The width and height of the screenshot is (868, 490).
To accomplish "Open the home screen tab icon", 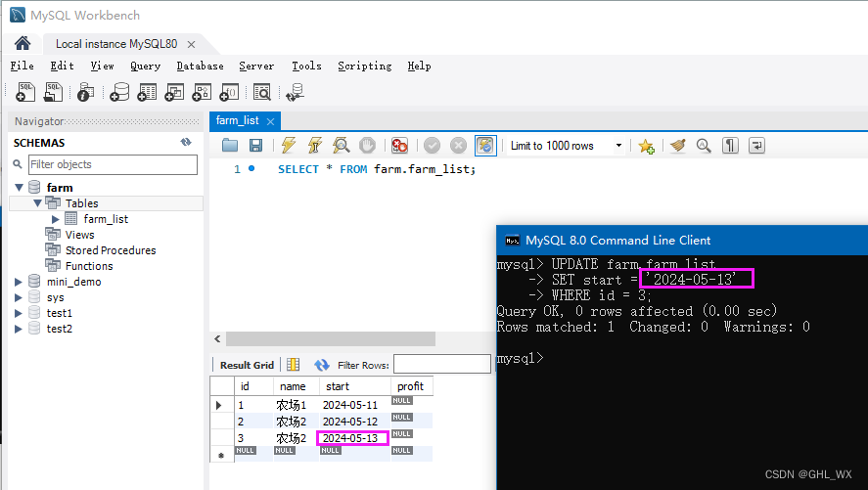I will click(23, 43).
